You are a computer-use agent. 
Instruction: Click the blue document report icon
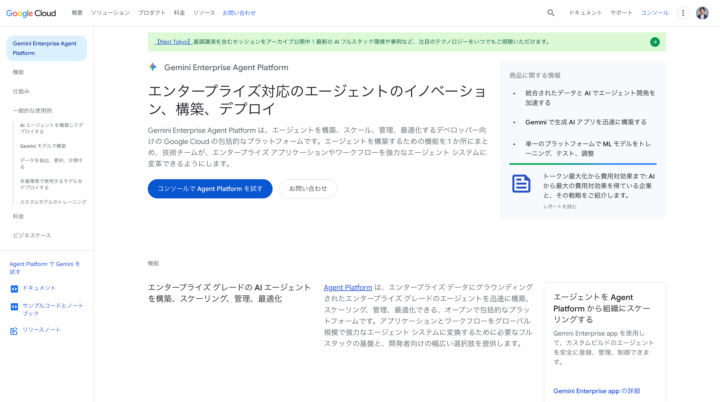coord(521,184)
